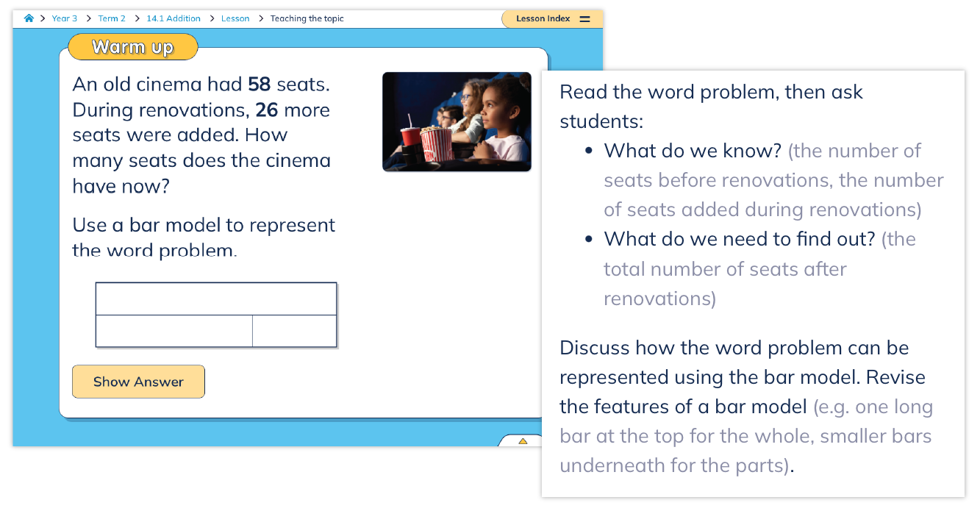The image size is (980, 511).
Task: Open the Lesson Index hamburger menu icon
Action: [585, 19]
